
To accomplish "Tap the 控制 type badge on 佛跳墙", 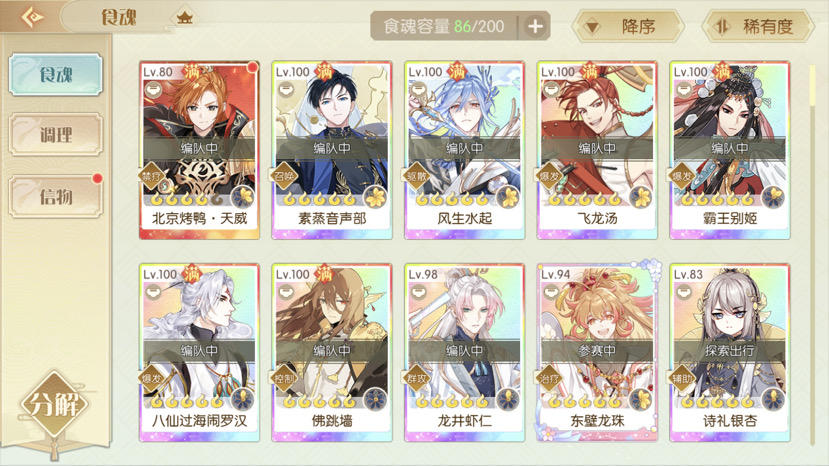I will click(284, 379).
